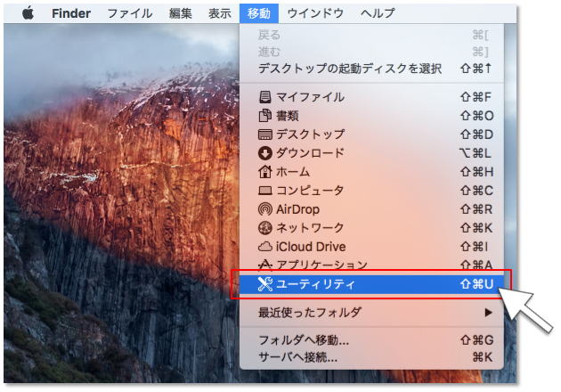
Task: Click the 書類 documents icon
Action: (264, 116)
